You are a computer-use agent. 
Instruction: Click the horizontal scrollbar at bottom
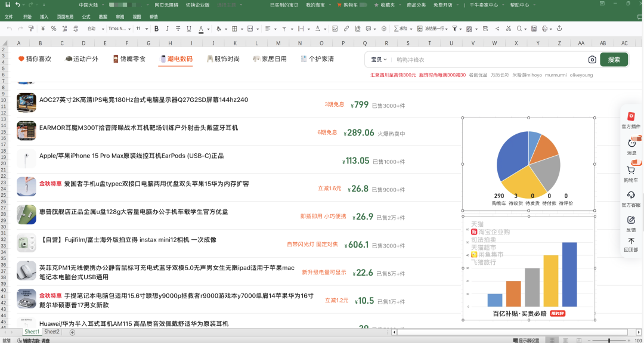tap(512, 332)
